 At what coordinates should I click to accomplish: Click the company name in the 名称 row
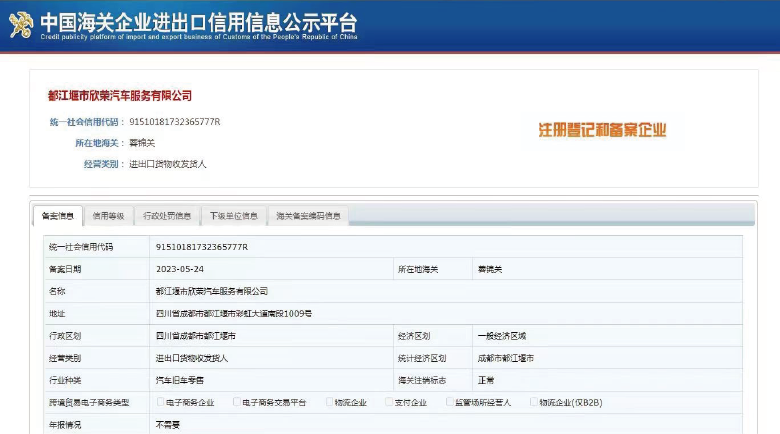212,291
